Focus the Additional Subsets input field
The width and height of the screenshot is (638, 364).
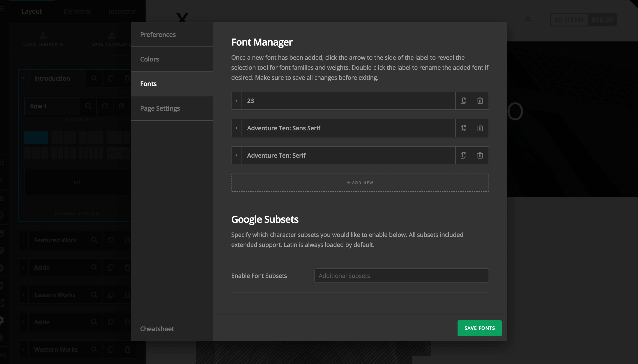pyautogui.click(x=401, y=276)
